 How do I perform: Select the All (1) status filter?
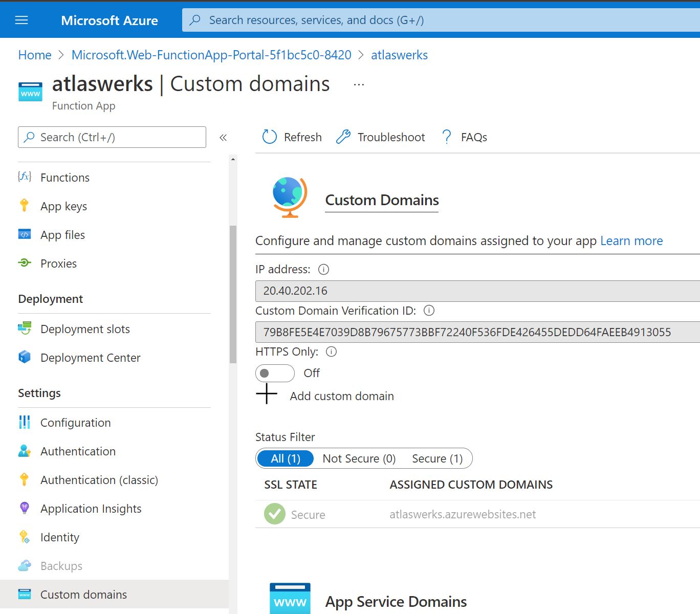tap(286, 458)
